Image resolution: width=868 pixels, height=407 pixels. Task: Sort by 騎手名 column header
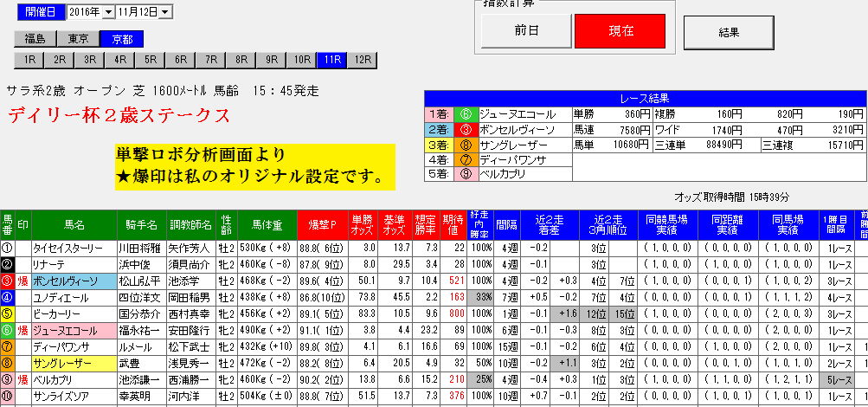click(x=141, y=225)
